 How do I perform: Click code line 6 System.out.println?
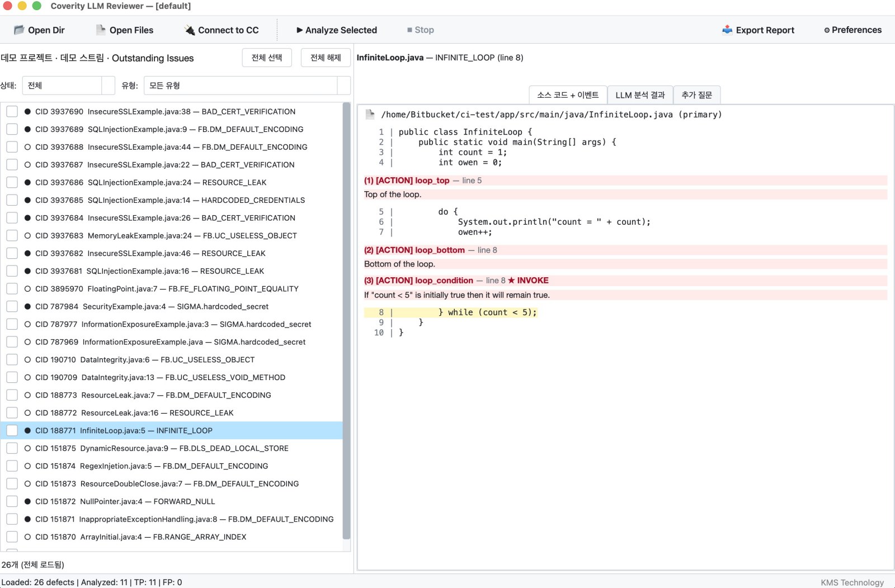pos(554,222)
